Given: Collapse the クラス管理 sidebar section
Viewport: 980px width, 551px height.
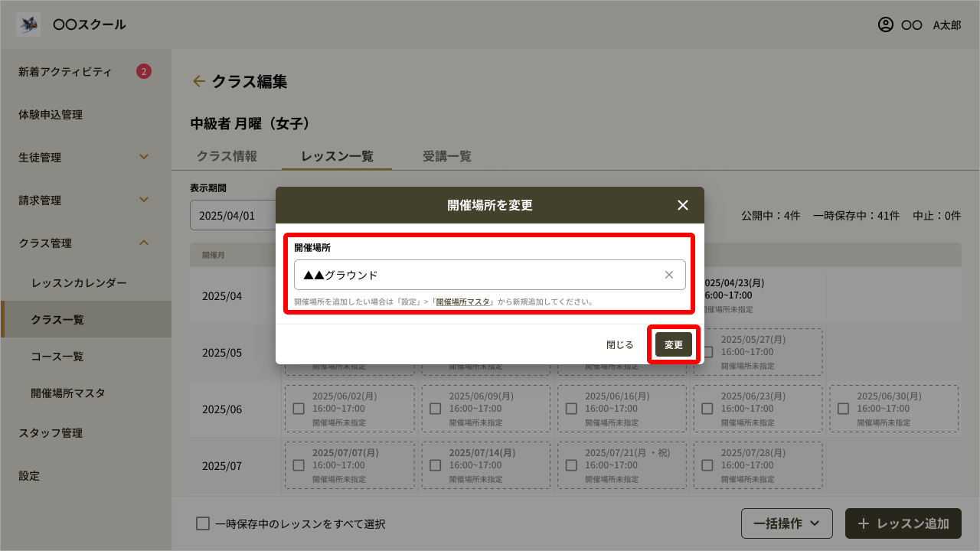Looking at the screenshot, I should click(144, 243).
